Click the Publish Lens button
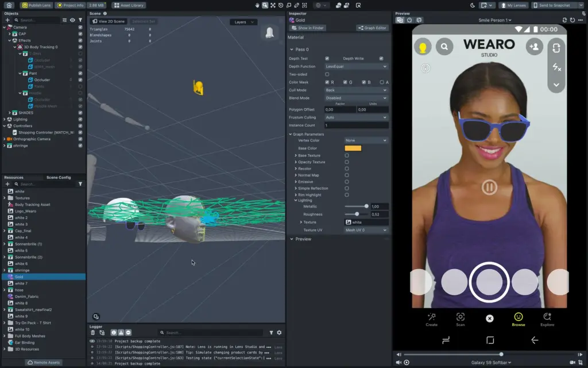The height and width of the screenshot is (368, 588). [36, 5]
